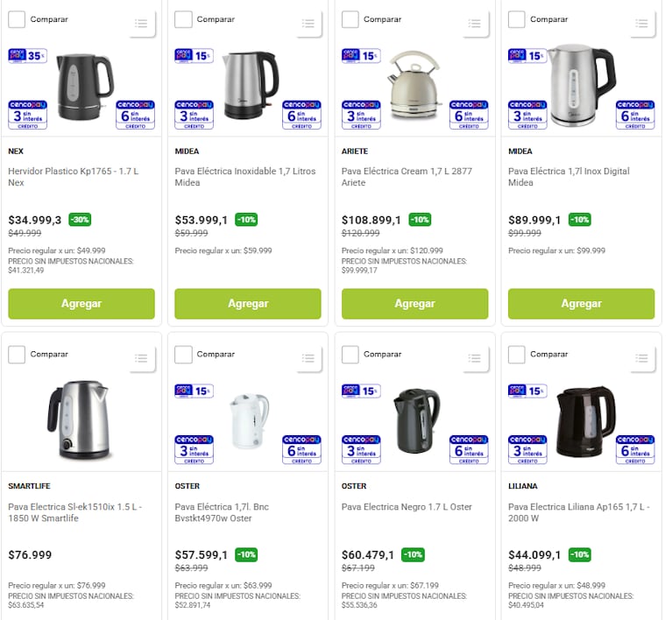The image size is (672, 620).
Task: Check Comparar box on Smartlife kettle
Action: (17, 355)
